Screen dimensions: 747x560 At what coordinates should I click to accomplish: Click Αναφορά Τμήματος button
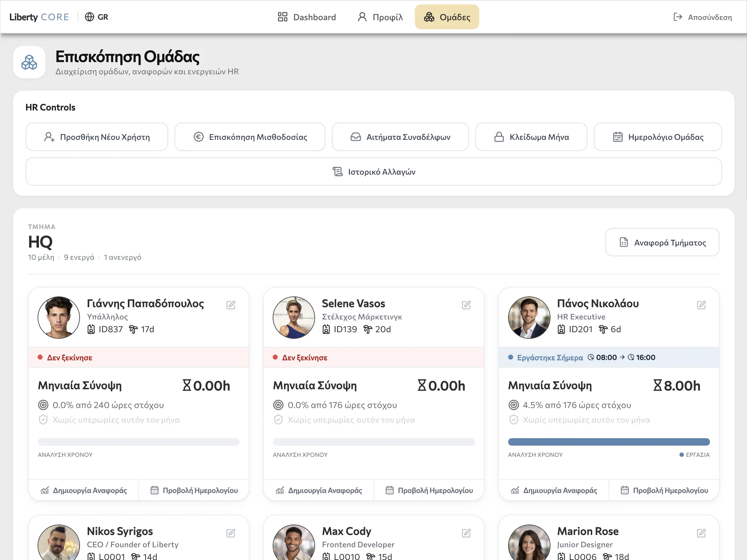point(662,242)
